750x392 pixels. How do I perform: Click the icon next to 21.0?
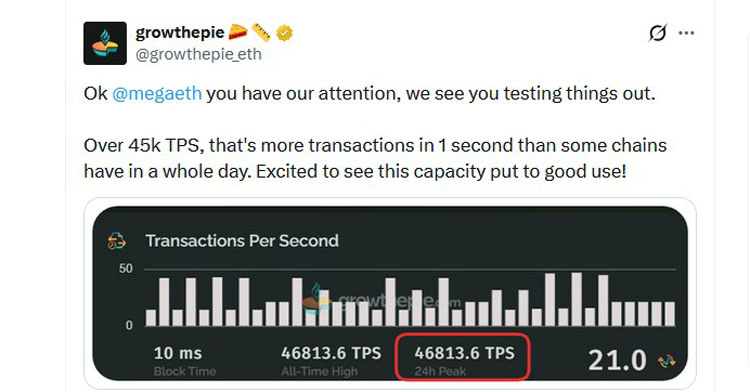click(667, 361)
